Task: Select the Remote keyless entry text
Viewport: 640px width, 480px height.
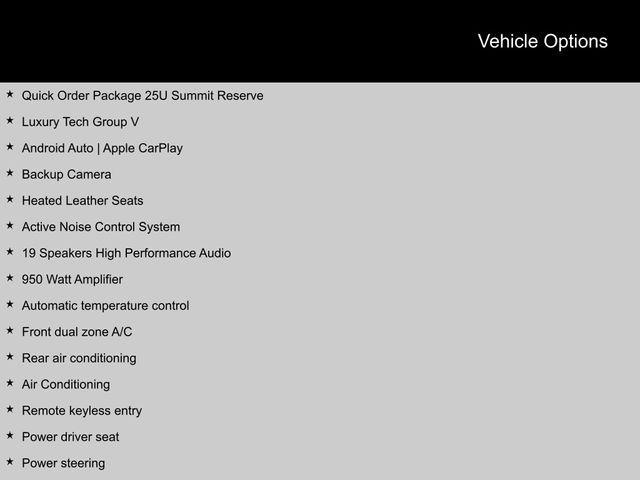Action: click(x=82, y=411)
